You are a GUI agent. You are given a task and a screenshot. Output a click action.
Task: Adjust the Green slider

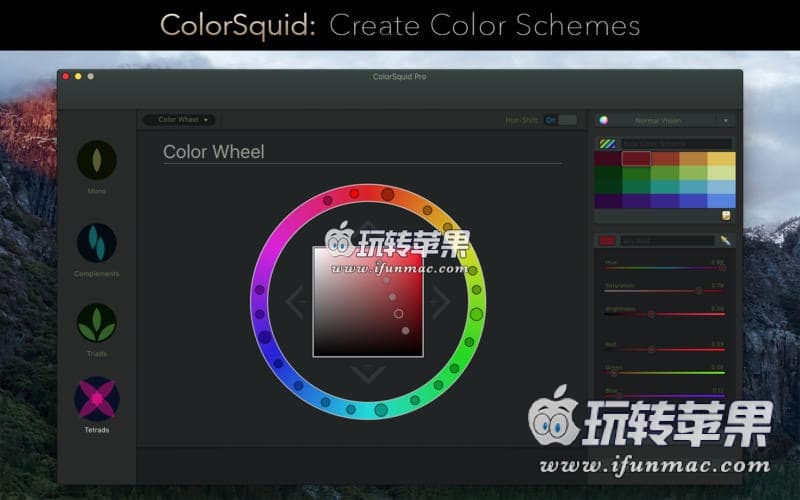[x=665, y=373]
